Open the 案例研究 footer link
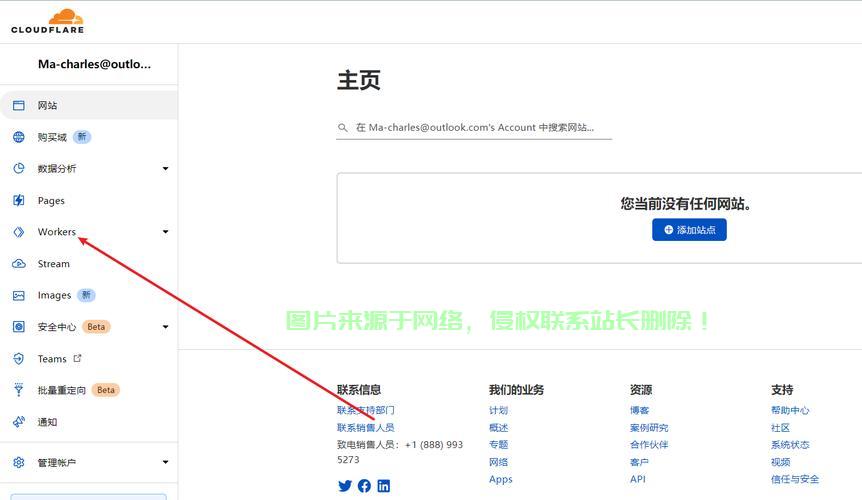Screen dimensions: 862x500 point(649,427)
